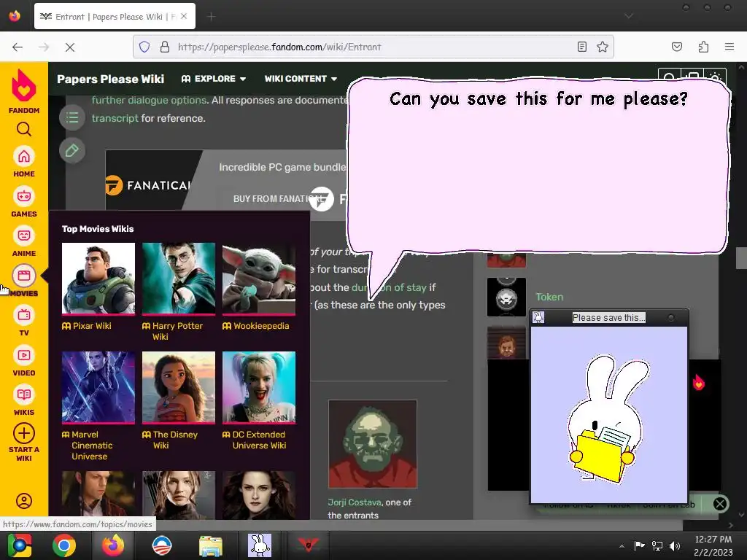Click the URL address bar
The image size is (747, 560).
374,47
